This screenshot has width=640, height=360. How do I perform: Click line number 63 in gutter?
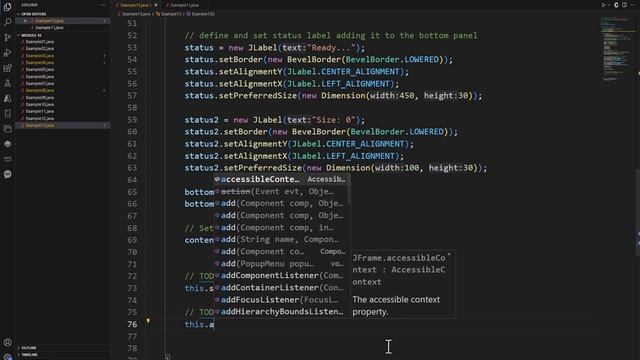point(132,168)
